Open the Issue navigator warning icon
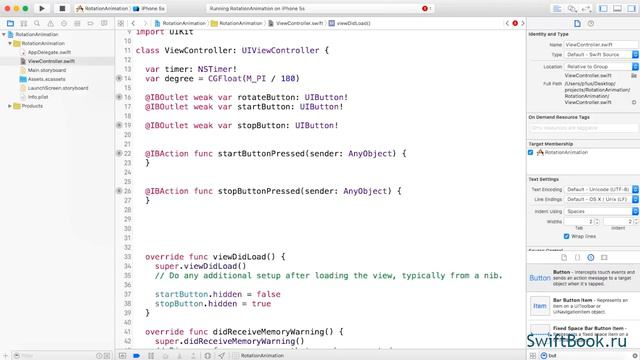640x360 pixels. [50, 23]
